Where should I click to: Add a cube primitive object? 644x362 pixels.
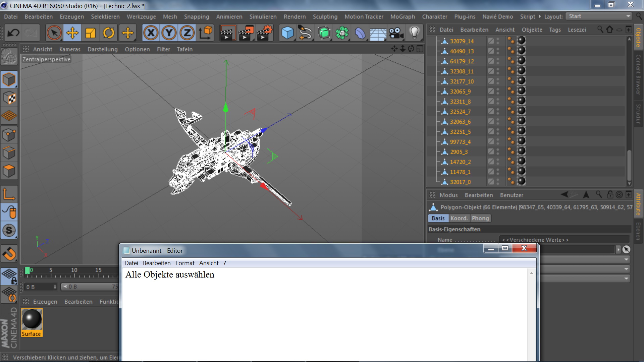click(x=287, y=33)
